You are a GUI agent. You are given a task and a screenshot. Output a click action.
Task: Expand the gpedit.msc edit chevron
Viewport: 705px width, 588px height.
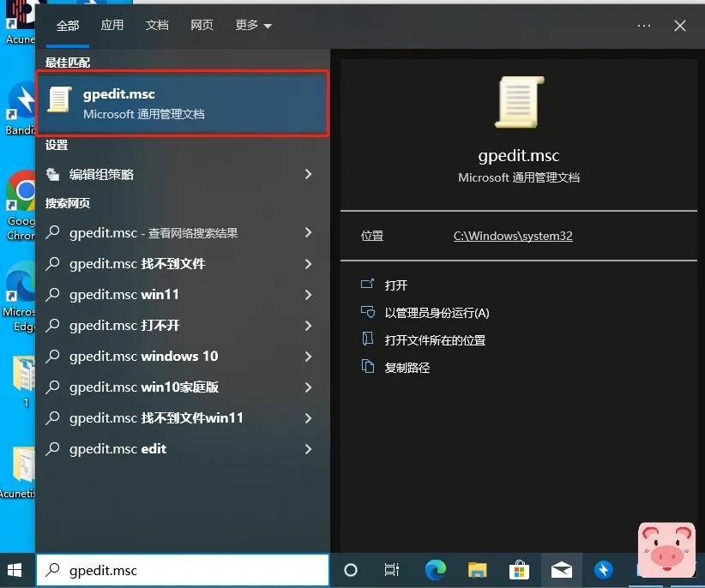pyautogui.click(x=309, y=449)
